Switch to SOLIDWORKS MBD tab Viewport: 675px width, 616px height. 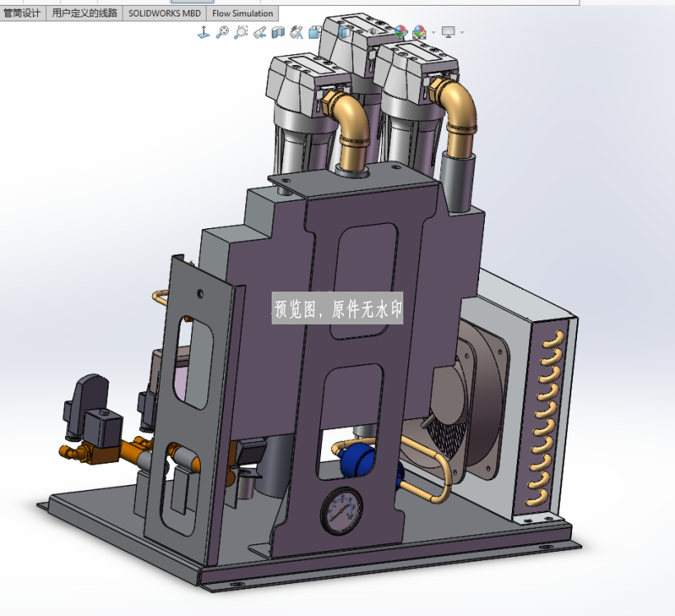165,13
